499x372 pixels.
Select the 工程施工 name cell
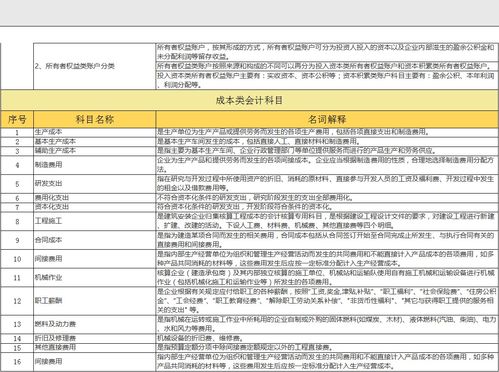(95, 221)
